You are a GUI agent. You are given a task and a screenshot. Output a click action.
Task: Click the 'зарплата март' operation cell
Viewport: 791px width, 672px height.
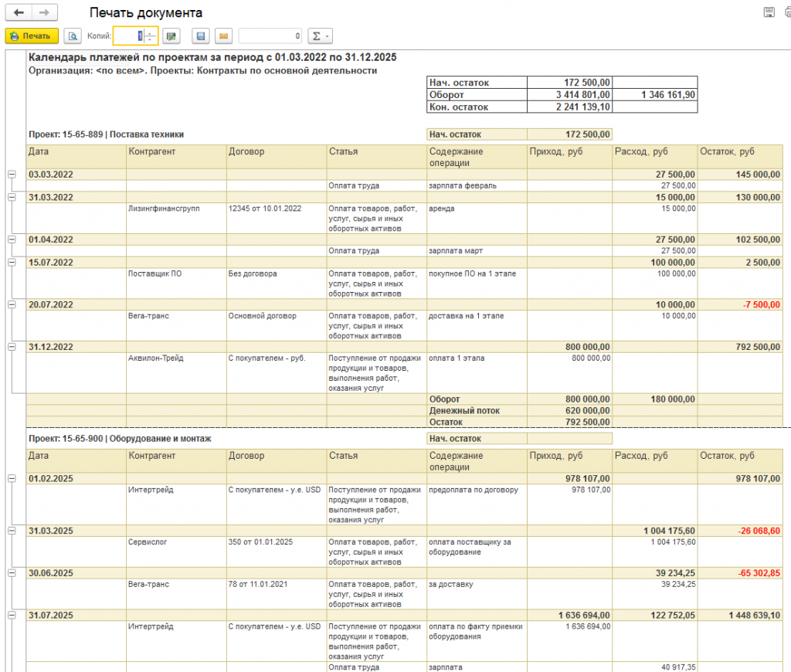click(477, 251)
